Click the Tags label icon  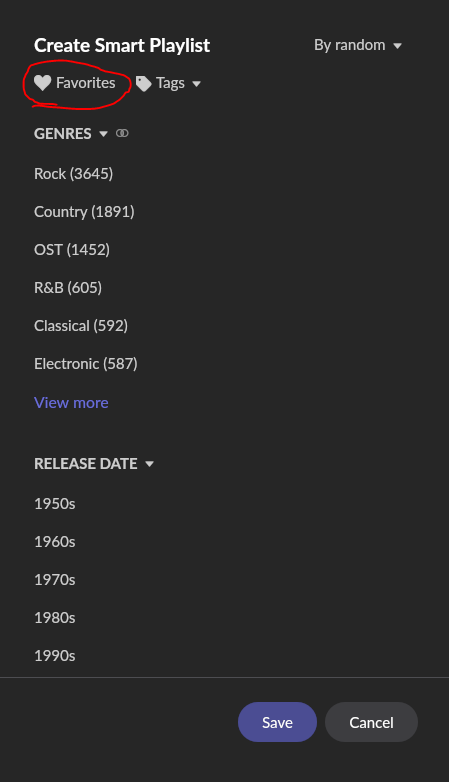click(x=144, y=83)
